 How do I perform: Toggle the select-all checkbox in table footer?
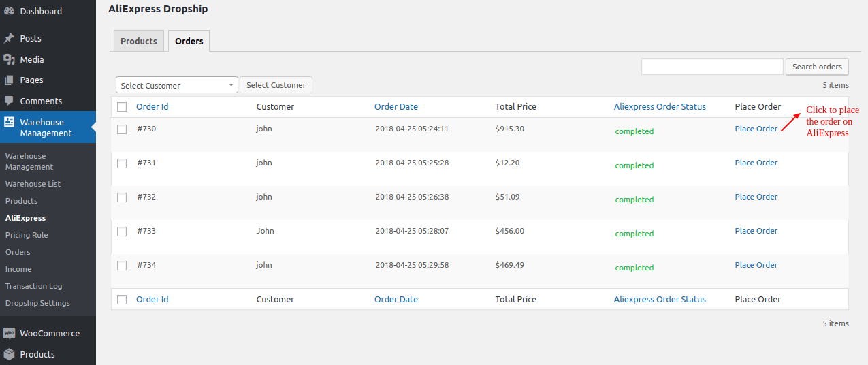point(122,300)
